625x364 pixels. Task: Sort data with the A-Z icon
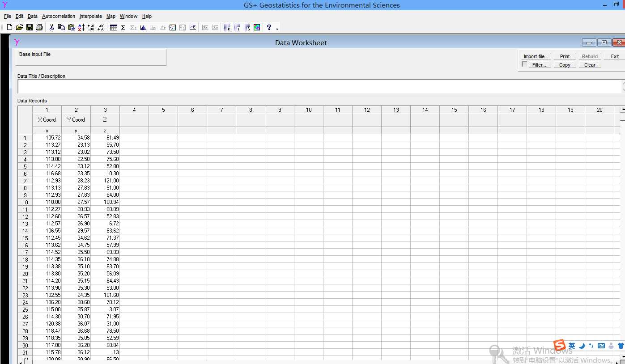[81, 27]
